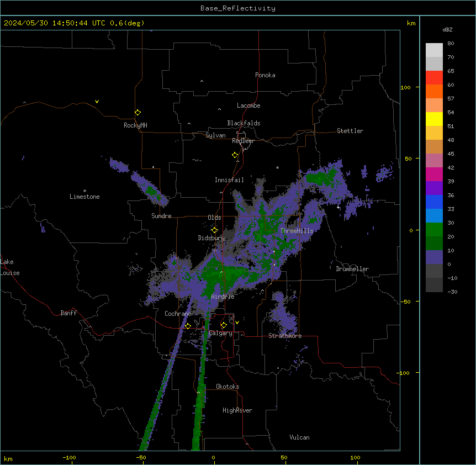Select the yellow diamond marker south of RedDeer

[235, 155]
